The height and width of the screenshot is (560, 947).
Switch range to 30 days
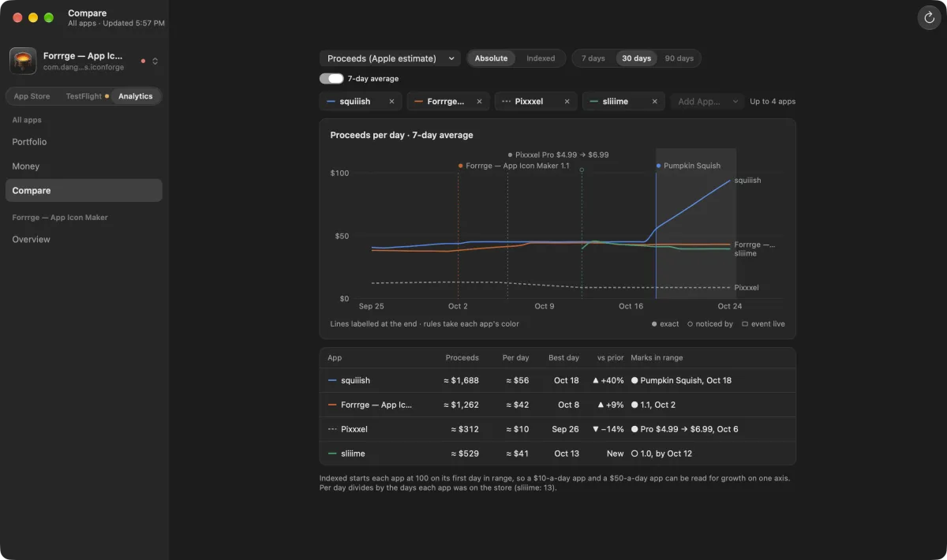[x=637, y=58]
